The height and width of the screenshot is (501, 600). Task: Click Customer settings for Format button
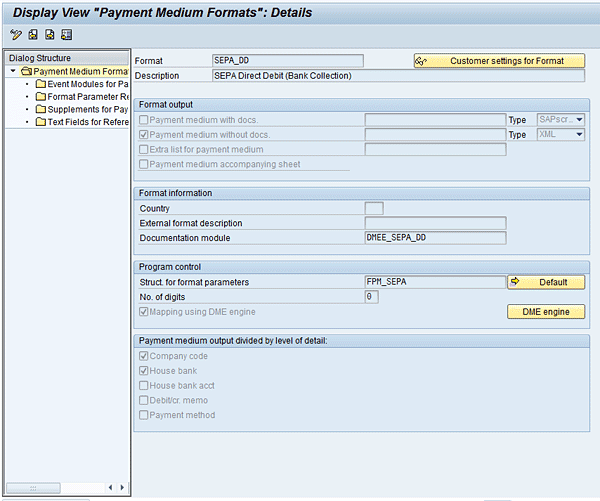click(x=499, y=61)
